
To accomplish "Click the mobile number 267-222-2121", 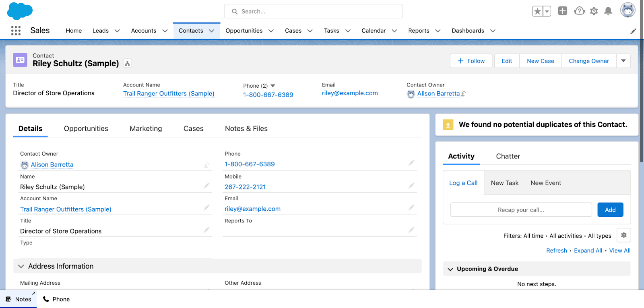I will coord(245,187).
